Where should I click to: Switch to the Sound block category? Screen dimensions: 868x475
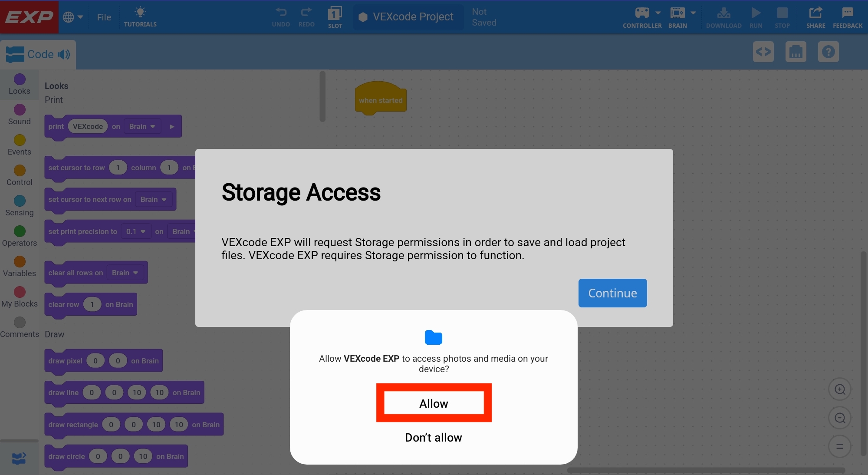[19, 114]
